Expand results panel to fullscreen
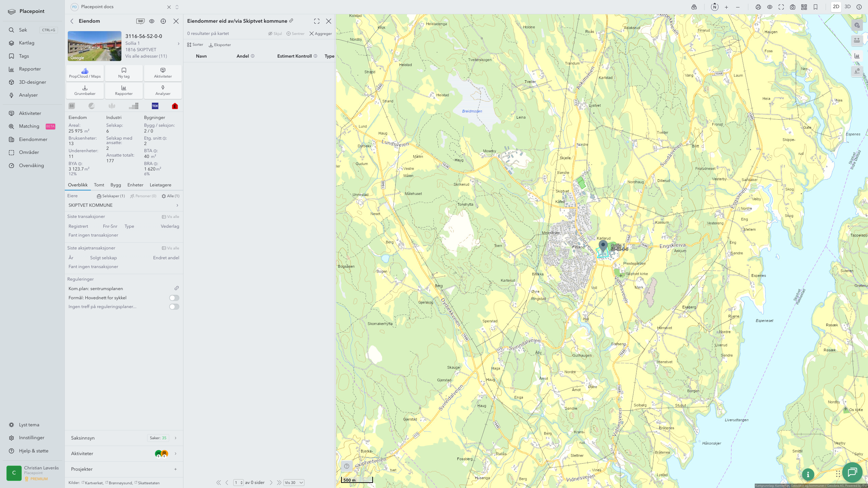Viewport: 868px width, 488px height. (x=317, y=21)
